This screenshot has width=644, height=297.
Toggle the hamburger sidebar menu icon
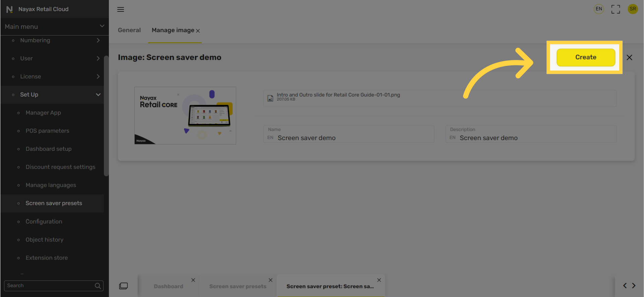point(121,9)
